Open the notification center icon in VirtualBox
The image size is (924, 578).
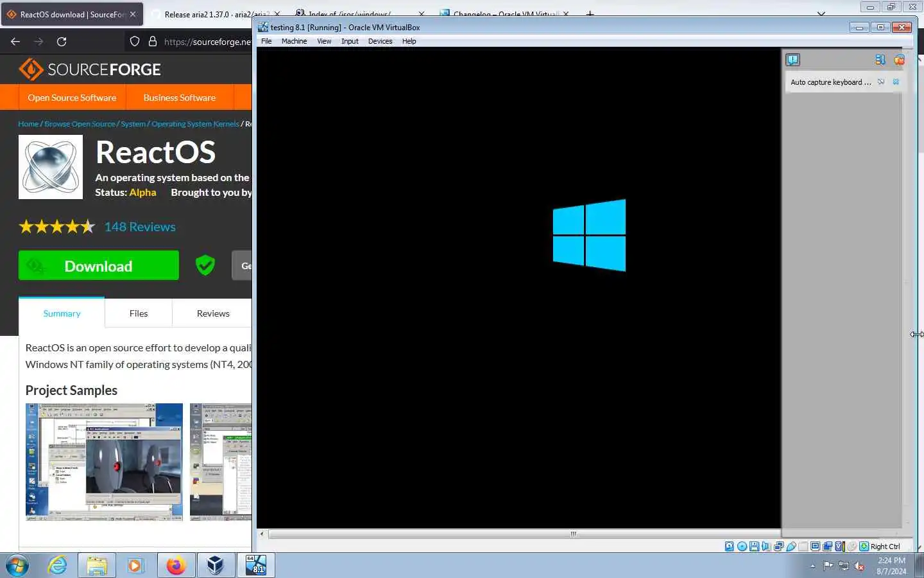(x=793, y=60)
